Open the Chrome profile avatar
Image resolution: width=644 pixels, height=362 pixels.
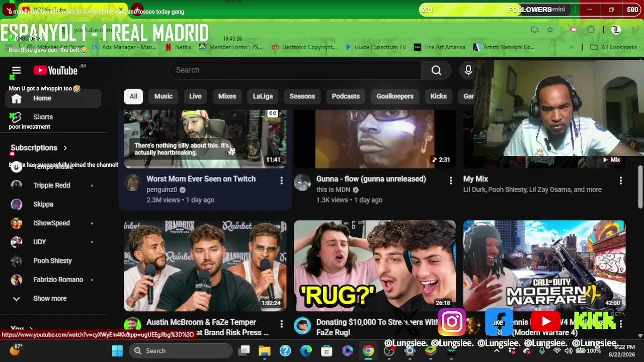(x=616, y=30)
